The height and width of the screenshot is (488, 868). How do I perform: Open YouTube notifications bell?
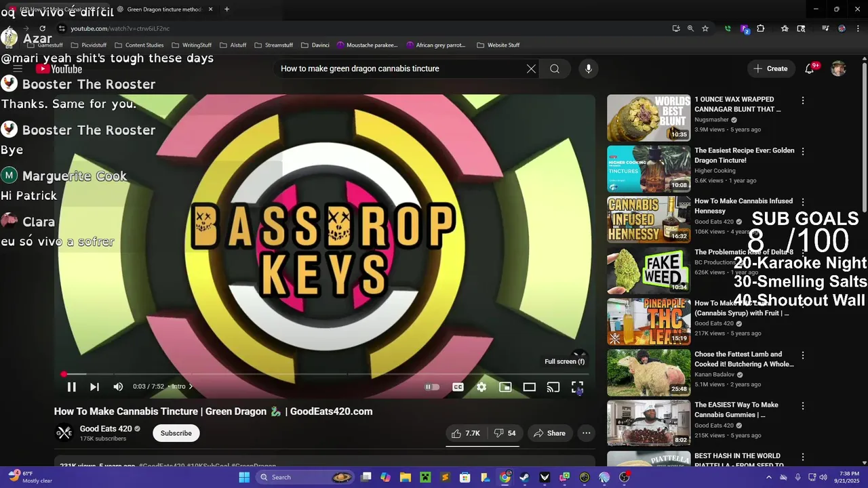point(810,68)
